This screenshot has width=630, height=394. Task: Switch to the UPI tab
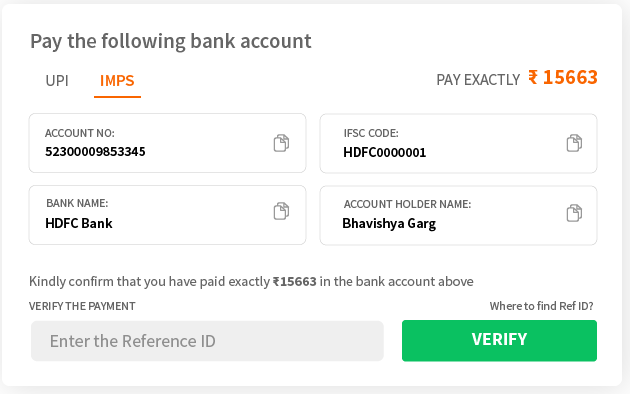click(57, 81)
